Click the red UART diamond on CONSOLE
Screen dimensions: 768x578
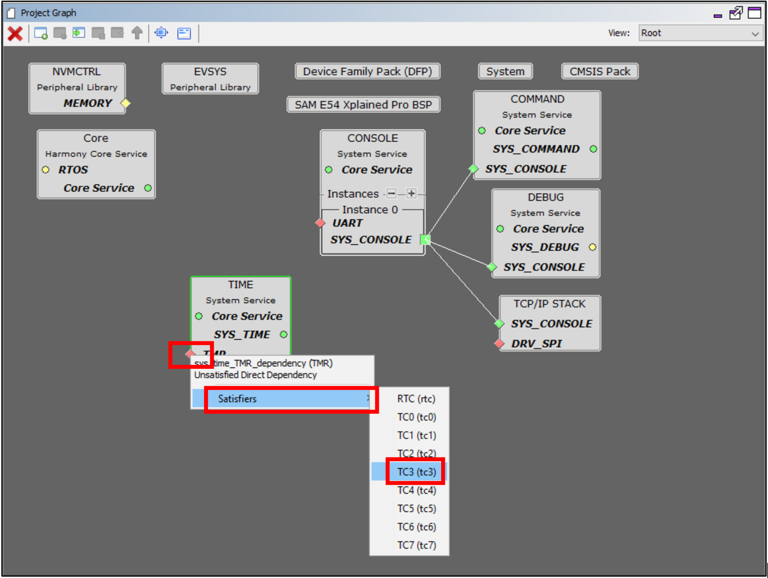pyautogui.click(x=320, y=223)
